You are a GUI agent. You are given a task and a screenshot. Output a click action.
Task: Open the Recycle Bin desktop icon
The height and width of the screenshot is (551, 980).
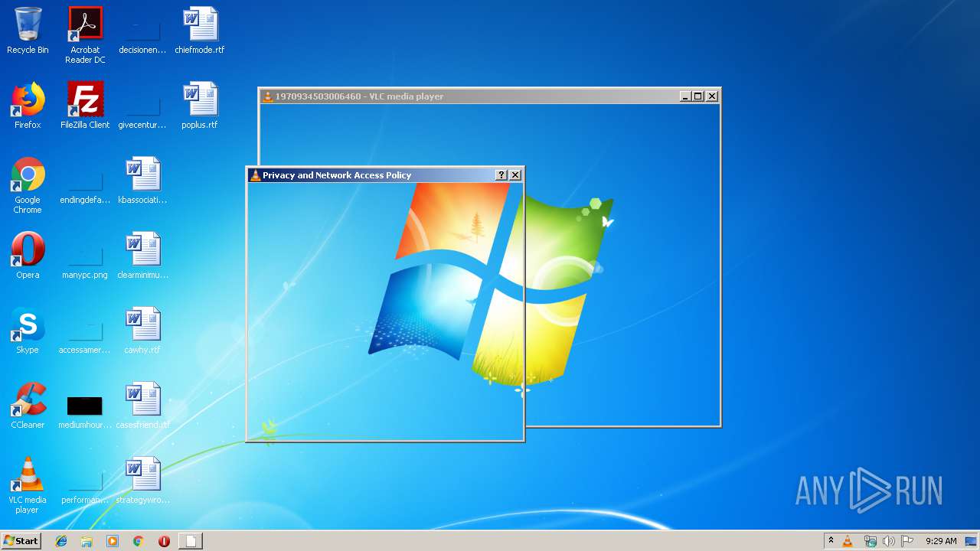coord(28,31)
